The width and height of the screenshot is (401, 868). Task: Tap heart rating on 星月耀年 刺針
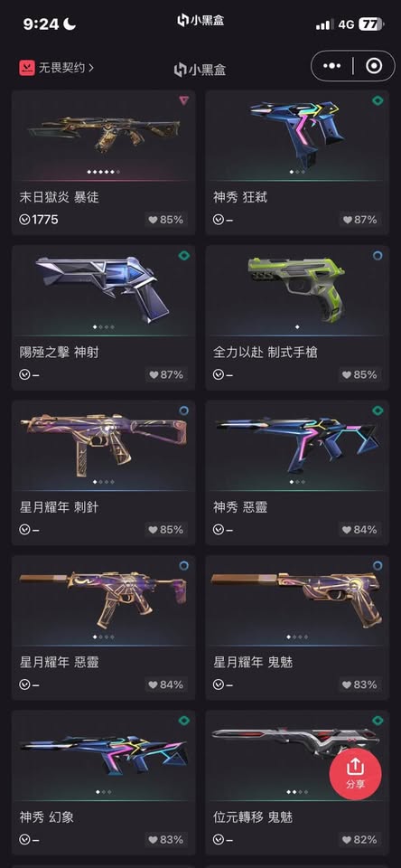click(165, 530)
